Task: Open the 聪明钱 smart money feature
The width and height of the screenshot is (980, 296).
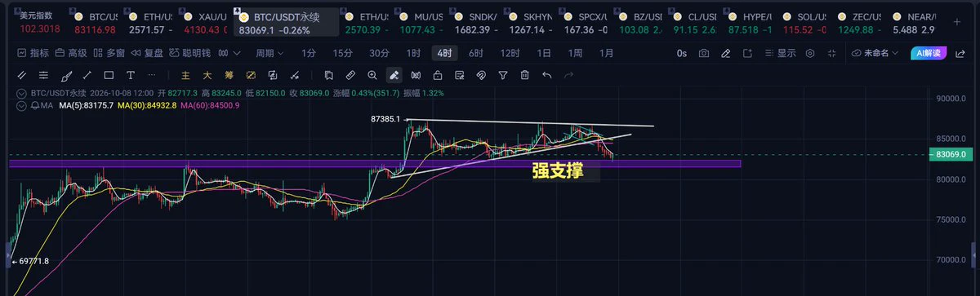Action: pos(189,53)
